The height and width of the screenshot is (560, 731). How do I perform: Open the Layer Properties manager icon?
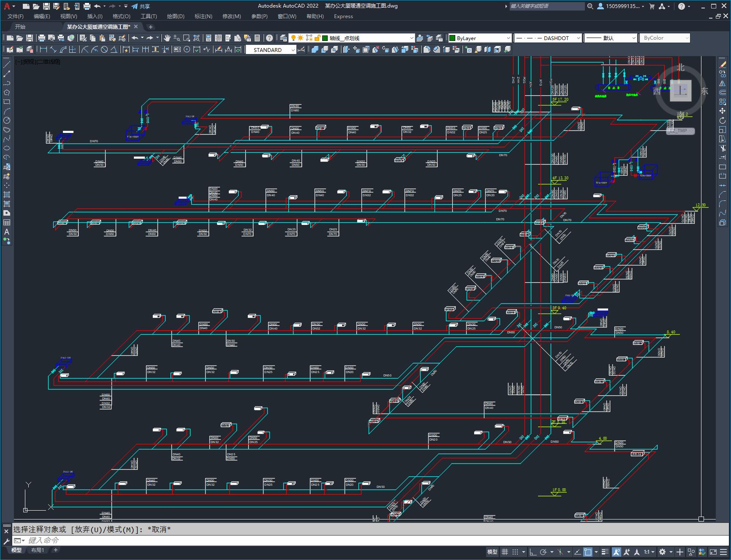click(283, 38)
